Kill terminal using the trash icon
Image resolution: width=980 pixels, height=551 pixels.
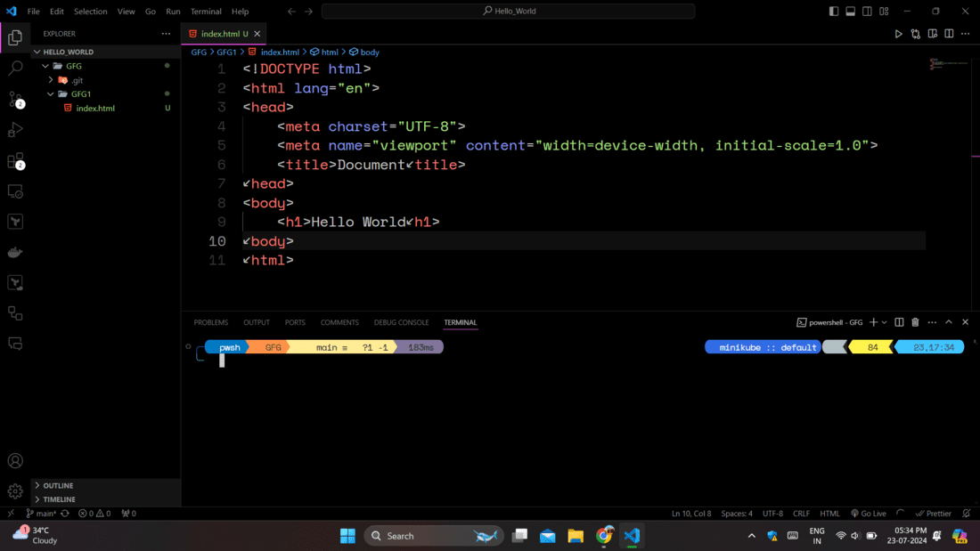tap(915, 322)
